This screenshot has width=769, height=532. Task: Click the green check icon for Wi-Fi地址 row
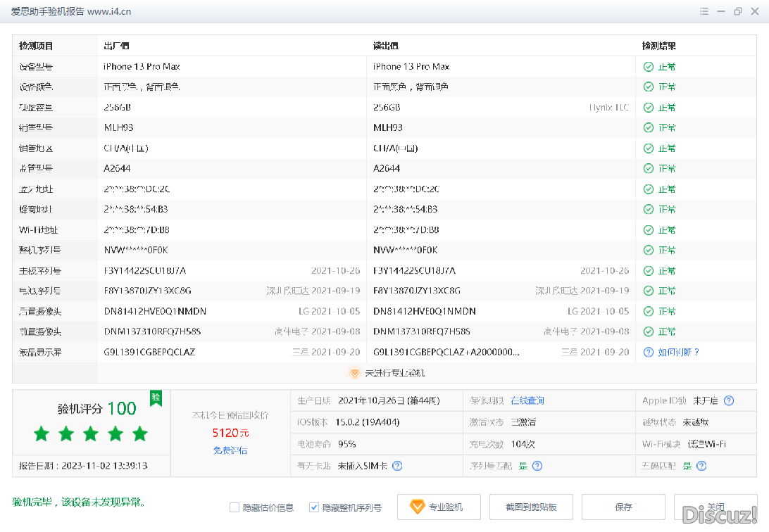click(x=649, y=229)
